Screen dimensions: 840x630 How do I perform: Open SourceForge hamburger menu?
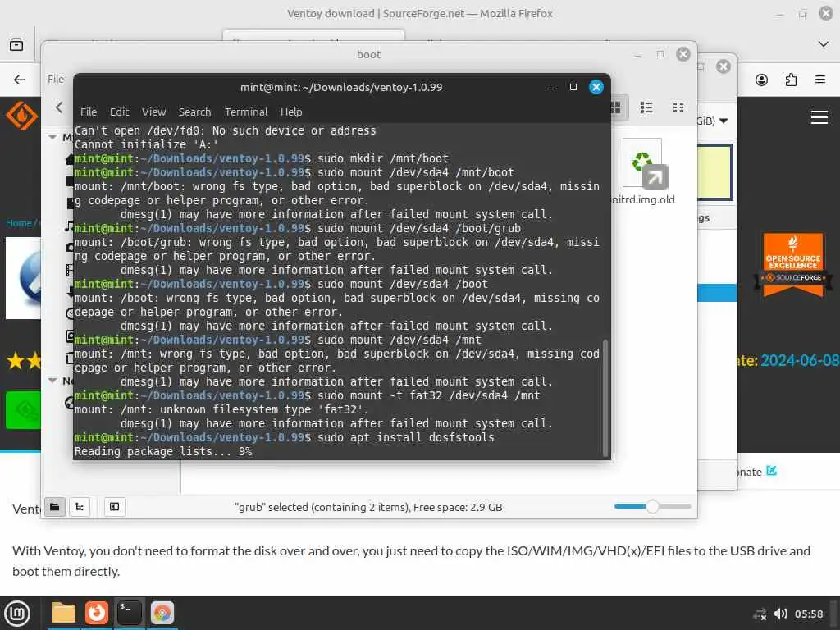click(x=819, y=116)
